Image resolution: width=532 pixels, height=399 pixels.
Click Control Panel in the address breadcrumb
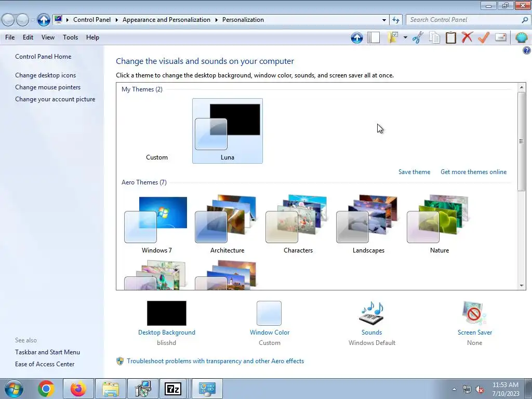(x=92, y=20)
